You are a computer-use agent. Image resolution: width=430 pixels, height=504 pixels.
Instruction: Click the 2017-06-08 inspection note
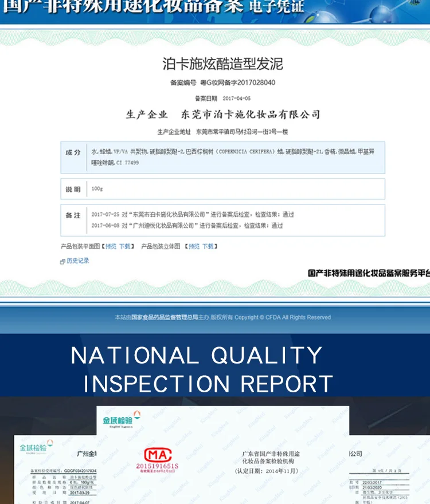(x=187, y=226)
